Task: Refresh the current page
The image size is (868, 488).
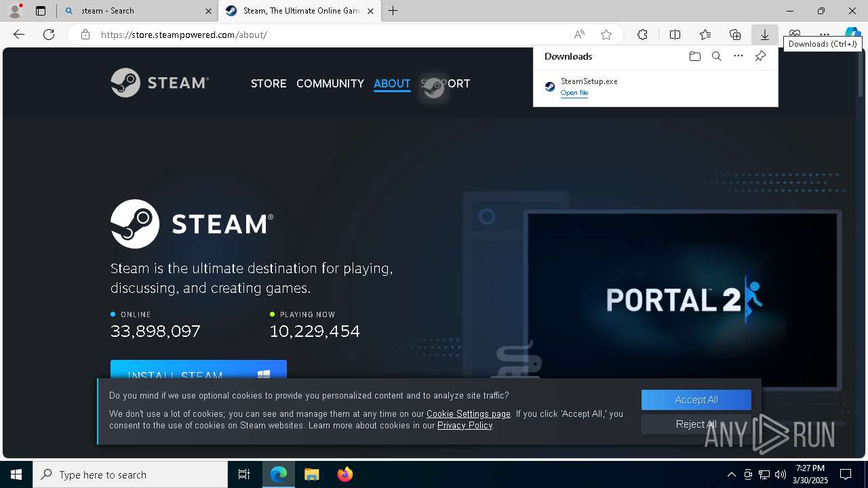Action: pos(49,35)
